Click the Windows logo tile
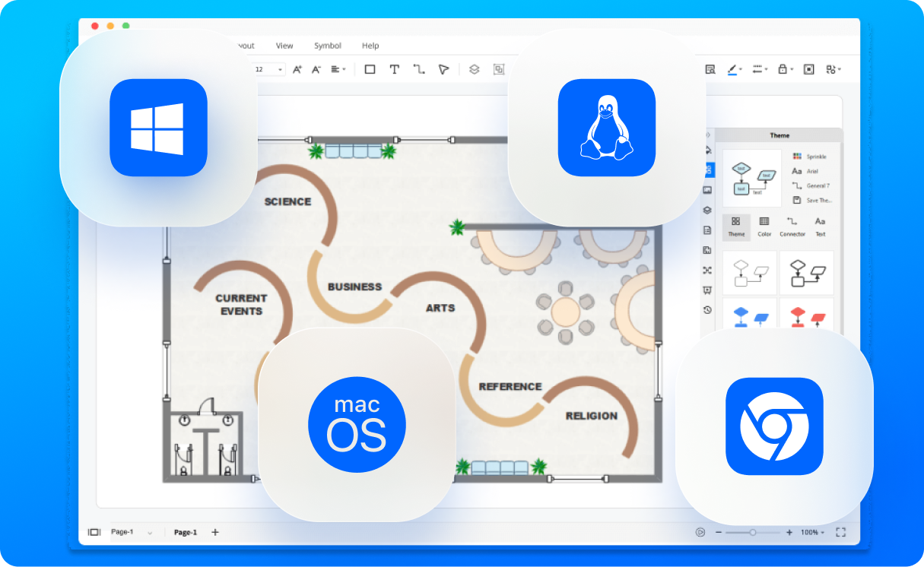The image size is (924, 567). pos(158,128)
